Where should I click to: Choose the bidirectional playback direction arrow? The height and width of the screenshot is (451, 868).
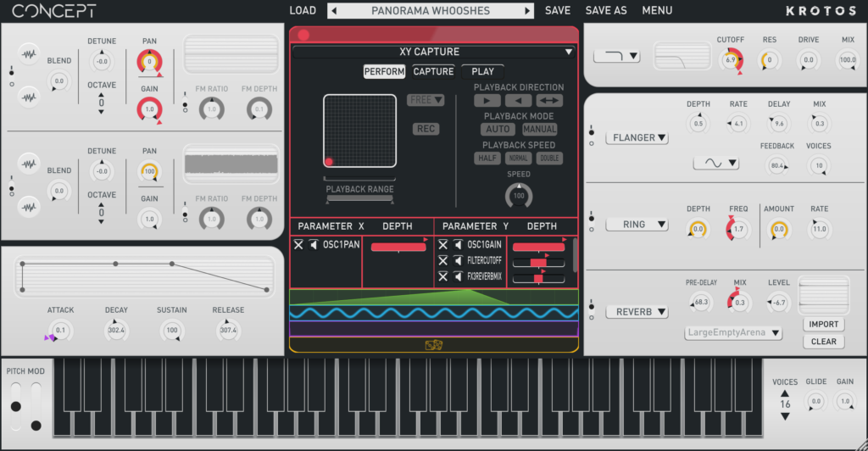coord(549,101)
